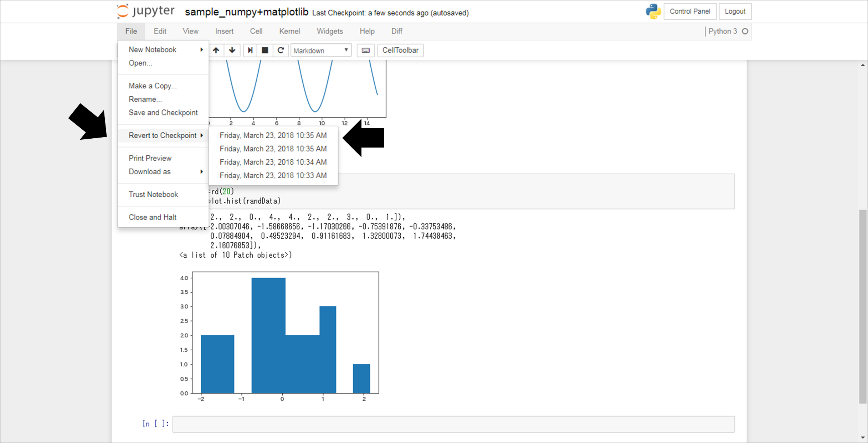This screenshot has height=443, width=868.
Task: Click the code cell containing plot.hist(randData)
Action: point(453,191)
